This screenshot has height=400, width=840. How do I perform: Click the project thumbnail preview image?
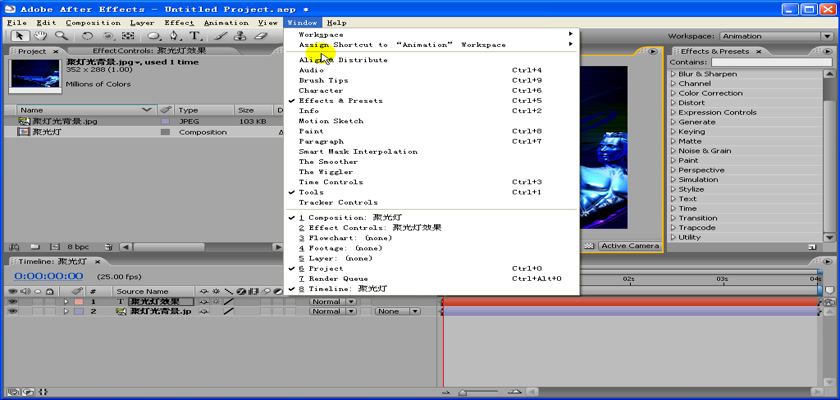35,76
